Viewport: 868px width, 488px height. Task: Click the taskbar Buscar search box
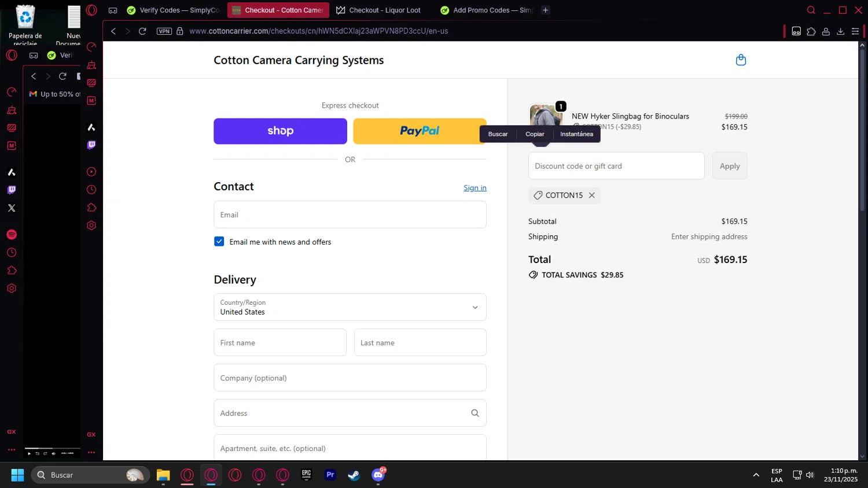(90, 475)
